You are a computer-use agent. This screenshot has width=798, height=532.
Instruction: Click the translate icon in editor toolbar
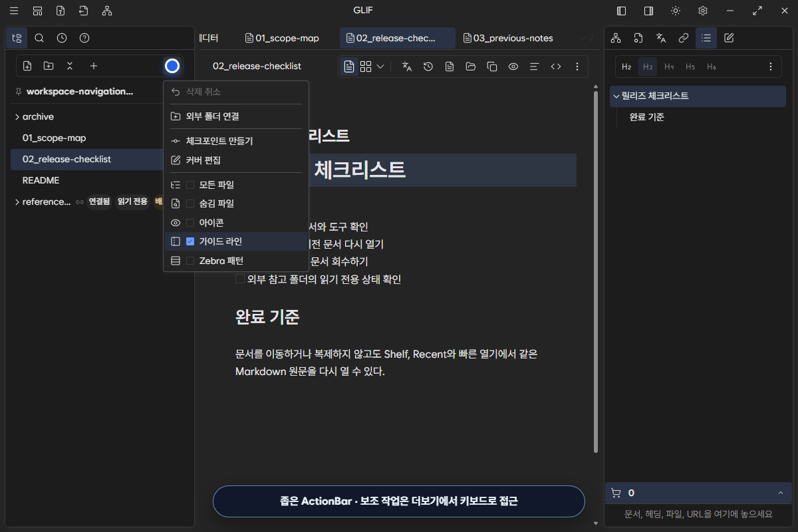click(408, 66)
